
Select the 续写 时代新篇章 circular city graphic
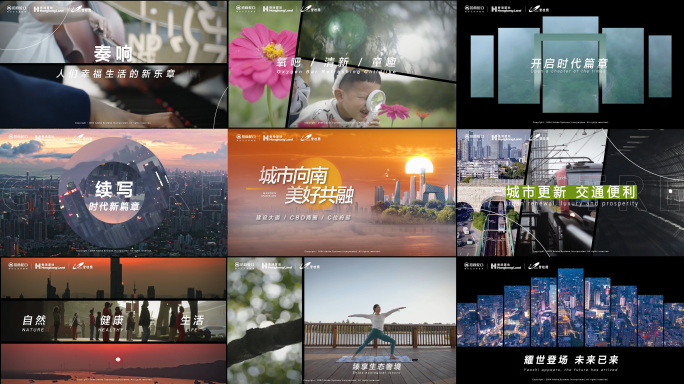tap(114, 193)
